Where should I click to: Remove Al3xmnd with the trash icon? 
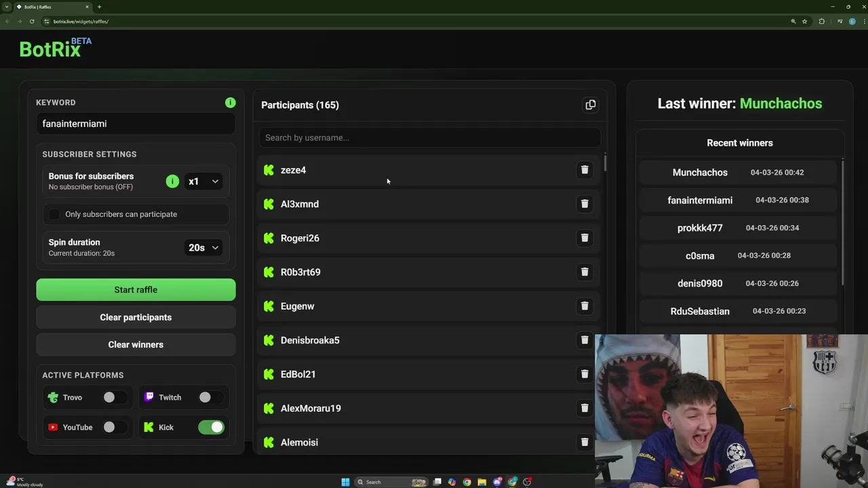585,203
